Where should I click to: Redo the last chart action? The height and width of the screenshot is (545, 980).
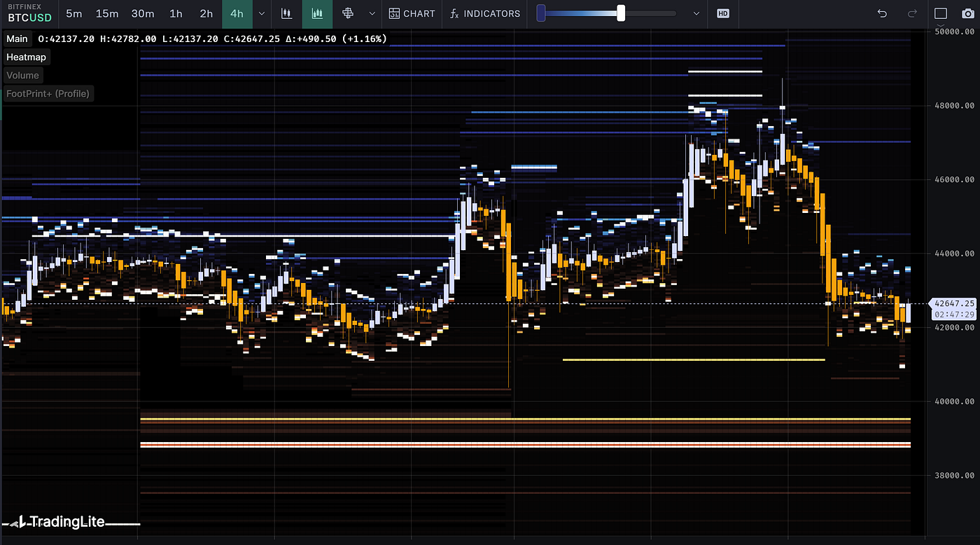[x=912, y=13]
